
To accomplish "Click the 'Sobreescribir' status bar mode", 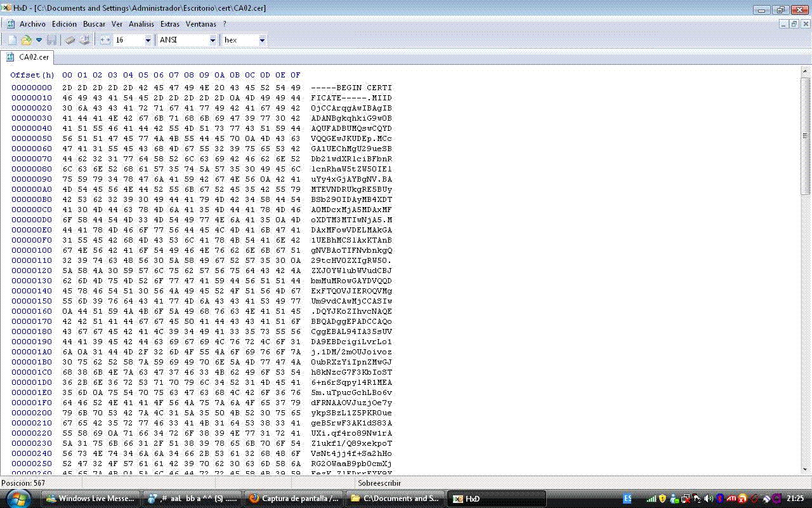I will 380,483.
